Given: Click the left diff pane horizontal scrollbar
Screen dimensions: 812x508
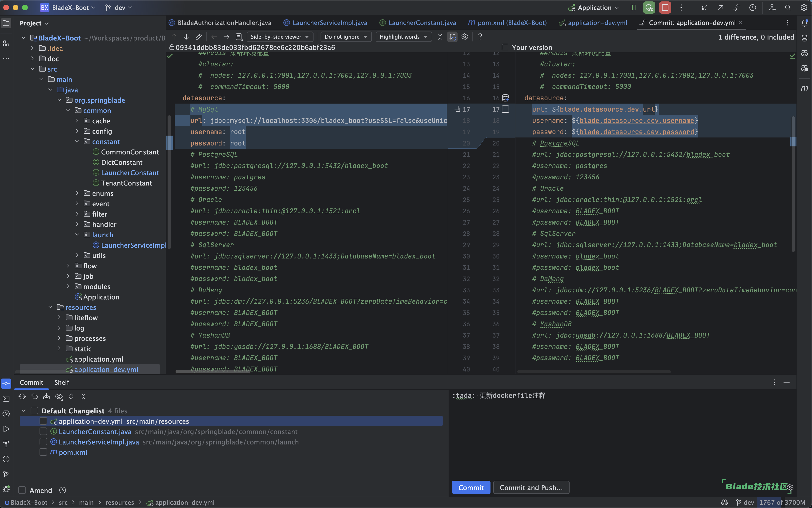Looking at the screenshot, I should point(213,372).
